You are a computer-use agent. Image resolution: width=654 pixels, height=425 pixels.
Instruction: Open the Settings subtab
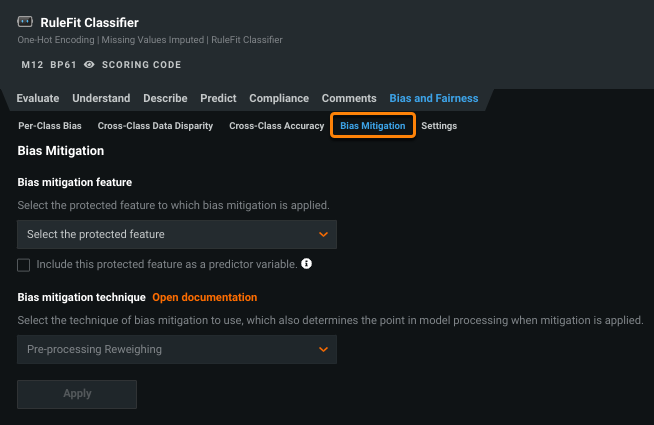click(x=439, y=126)
